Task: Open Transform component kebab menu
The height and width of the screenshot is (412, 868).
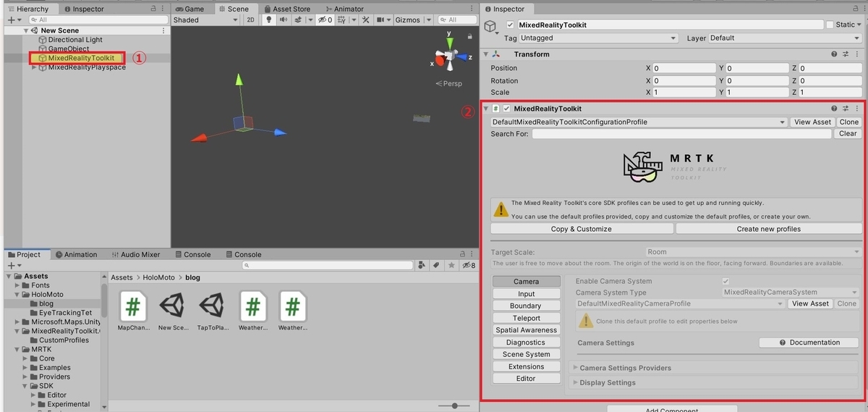Action: pyautogui.click(x=857, y=54)
